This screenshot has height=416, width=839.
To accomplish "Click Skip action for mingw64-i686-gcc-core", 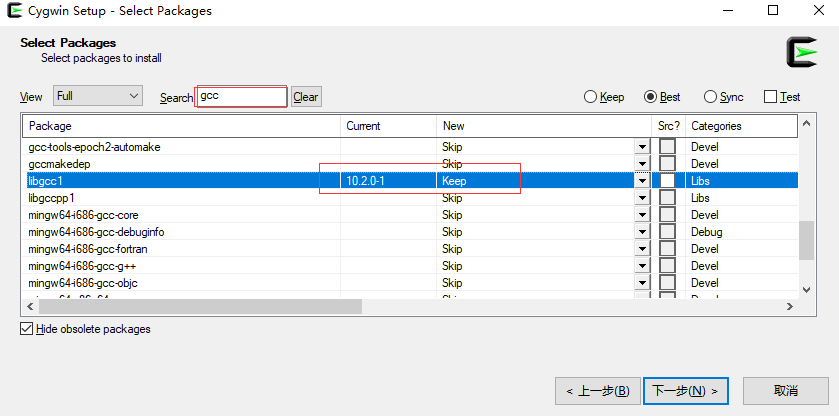I will (452, 215).
